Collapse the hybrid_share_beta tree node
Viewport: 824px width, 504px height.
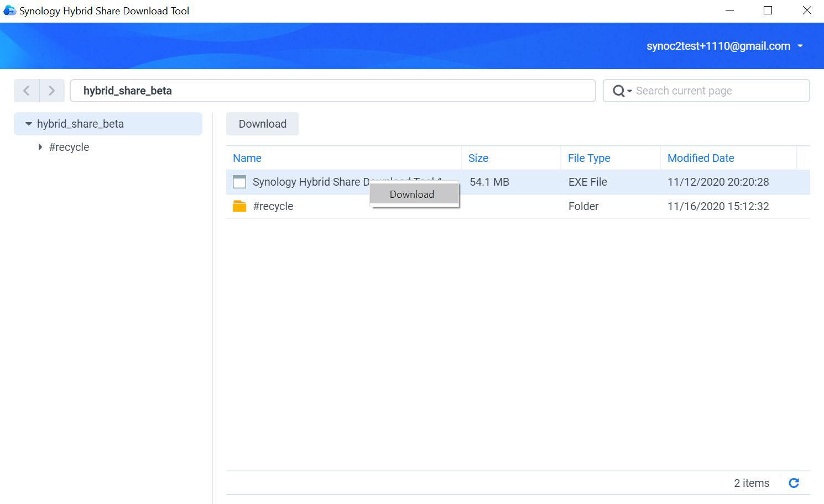(x=29, y=124)
